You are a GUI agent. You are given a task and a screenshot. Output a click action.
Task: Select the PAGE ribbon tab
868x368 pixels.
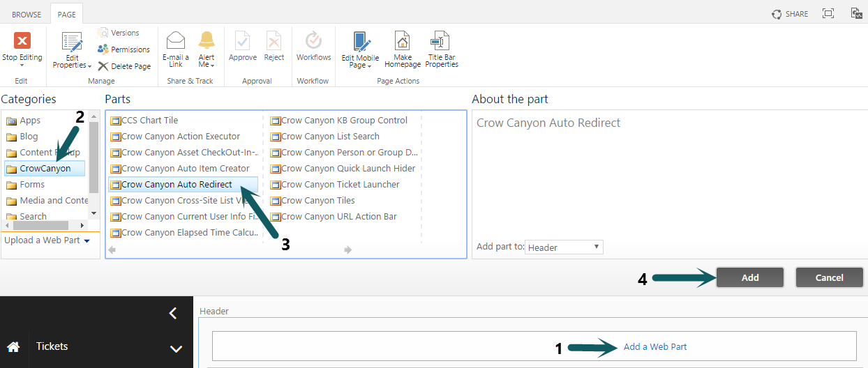point(67,14)
